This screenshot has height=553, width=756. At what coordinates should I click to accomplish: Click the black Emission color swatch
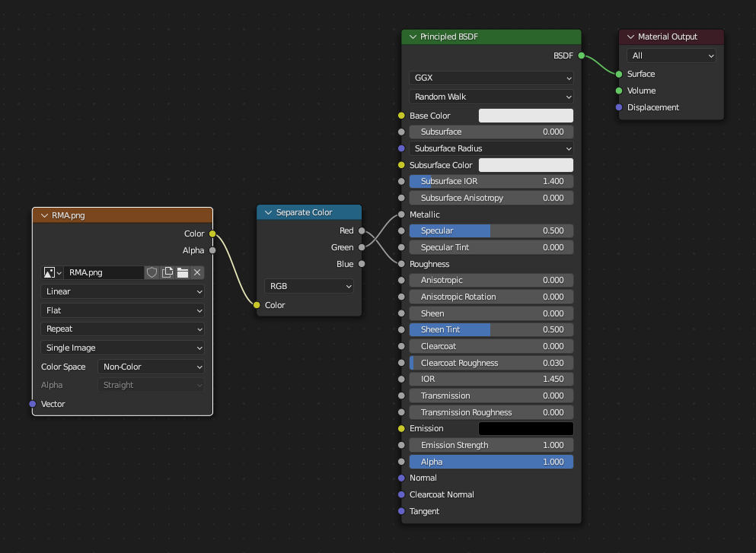point(526,429)
